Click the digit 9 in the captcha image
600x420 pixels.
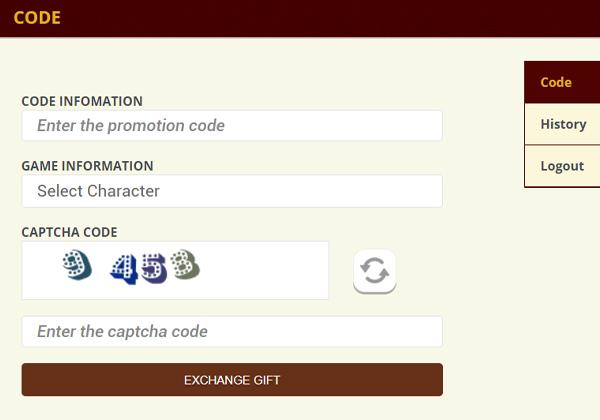pos(77,264)
